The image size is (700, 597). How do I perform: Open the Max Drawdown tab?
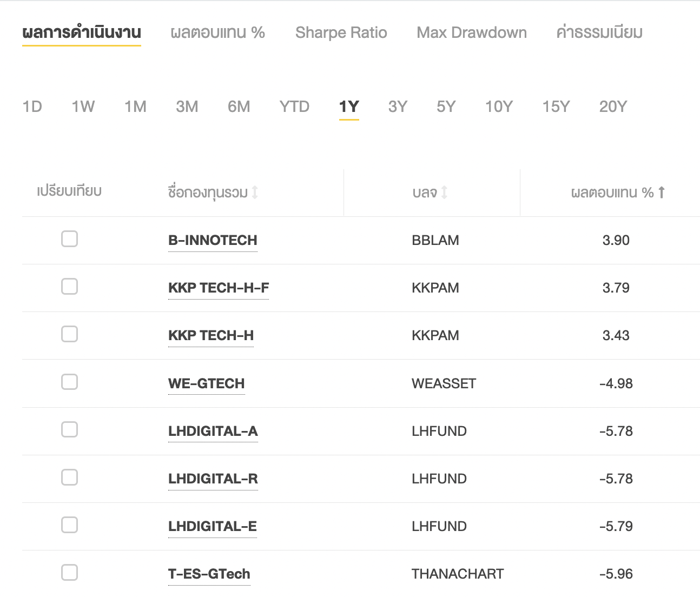471,32
